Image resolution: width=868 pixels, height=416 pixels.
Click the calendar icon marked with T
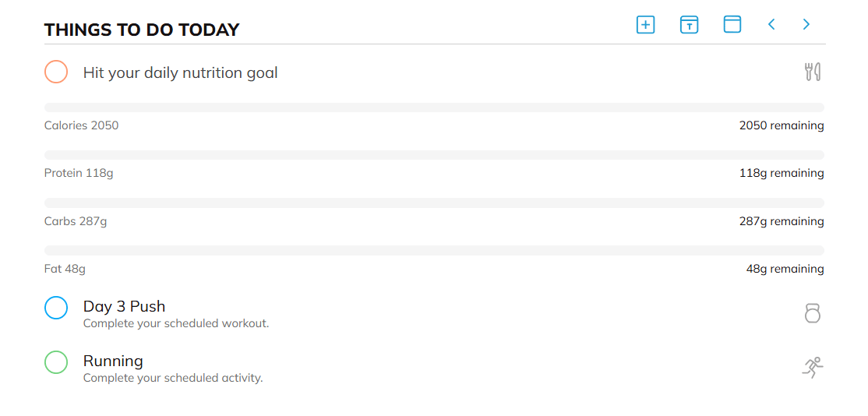(689, 25)
